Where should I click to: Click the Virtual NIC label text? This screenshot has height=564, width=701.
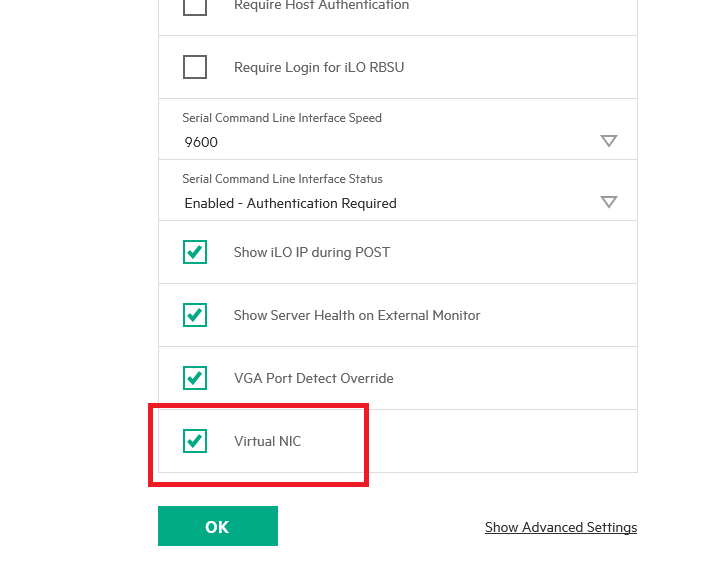[x=267, y=441]
